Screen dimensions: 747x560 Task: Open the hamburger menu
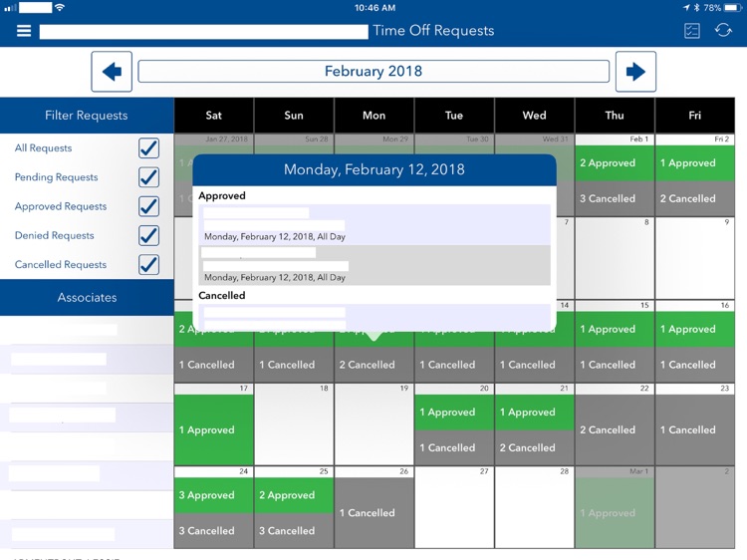pos(24,31)
